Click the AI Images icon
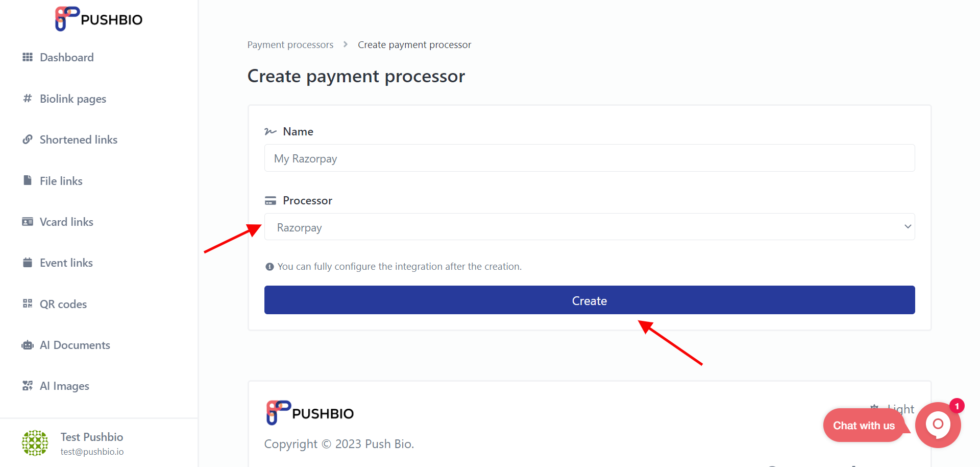Viewport: 980px width, 467px height. (x=28, y=386)
